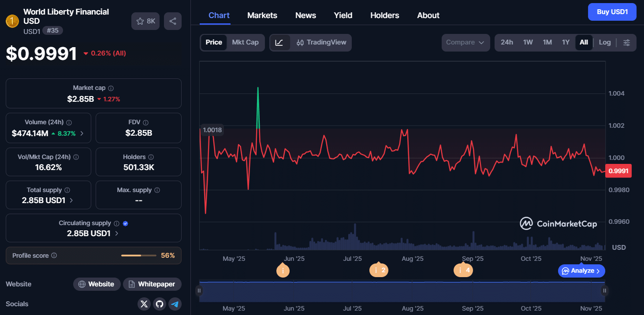Set chart range to All
Screen dimensions: 644x315
(x=584, y=43)
